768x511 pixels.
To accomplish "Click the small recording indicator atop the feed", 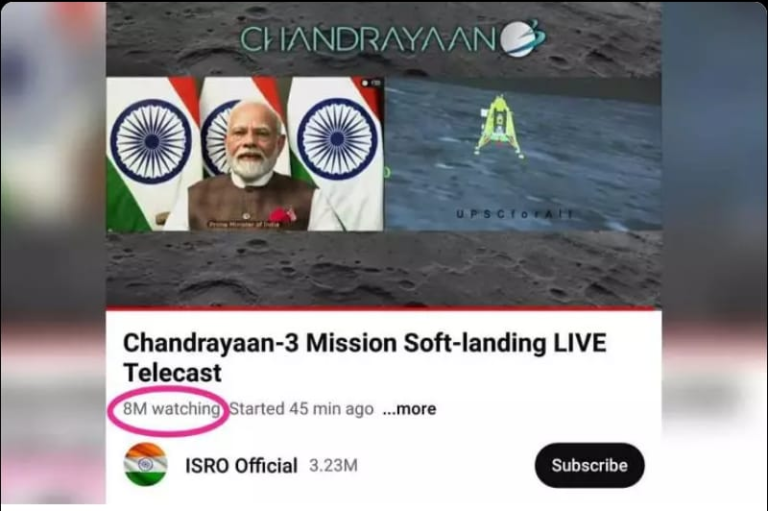I will pyautogui.click(x=371, y=83).
